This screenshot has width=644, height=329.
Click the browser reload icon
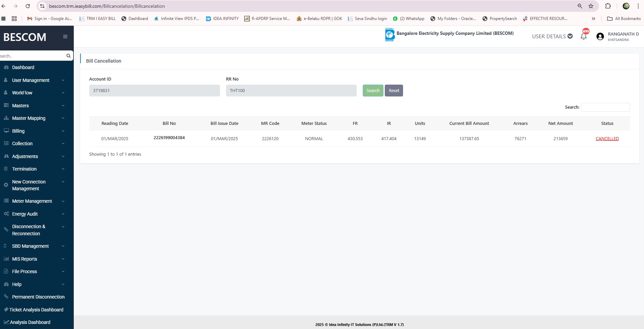click(x=28, y=6)
